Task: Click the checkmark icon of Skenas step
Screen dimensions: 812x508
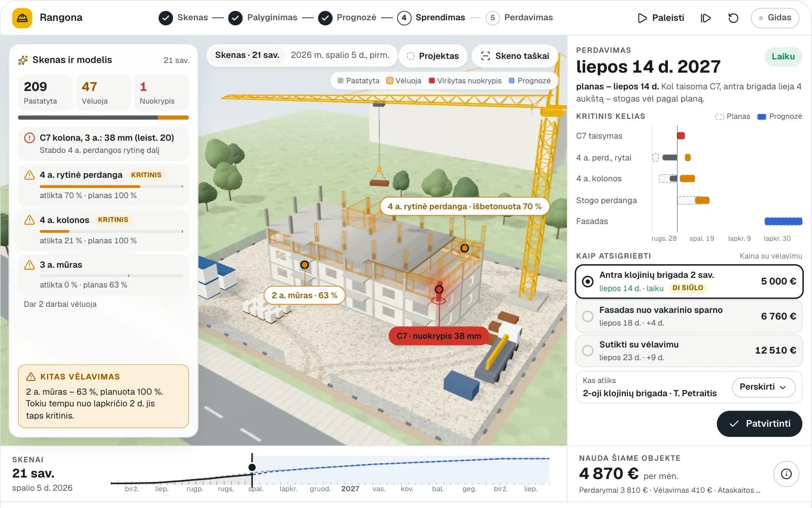Action: pyautogui.click(x=165, y=18)
